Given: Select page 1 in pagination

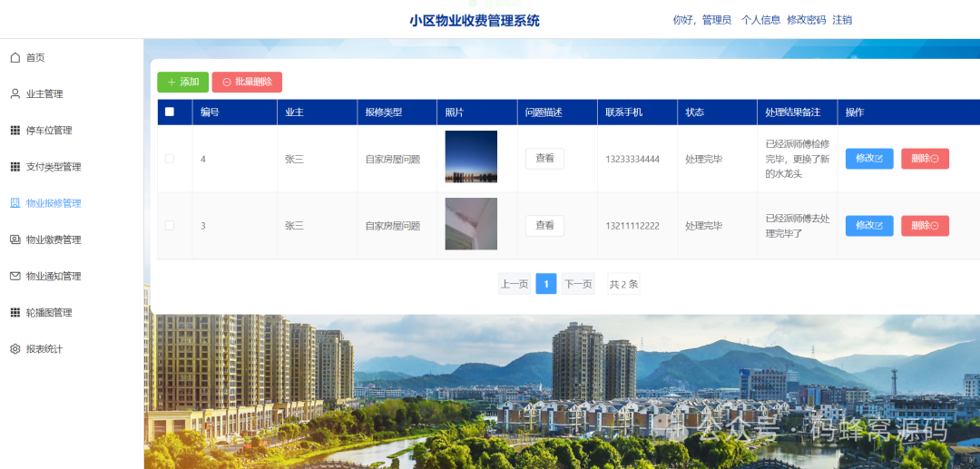Looking at the screenshot, I should [x=546, y=284].
